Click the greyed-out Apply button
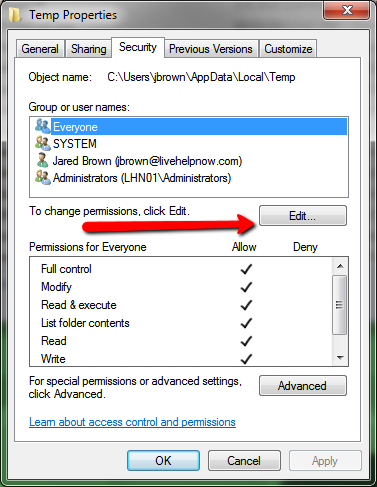This screenshot has width=377, height=487. click(325, 461)
